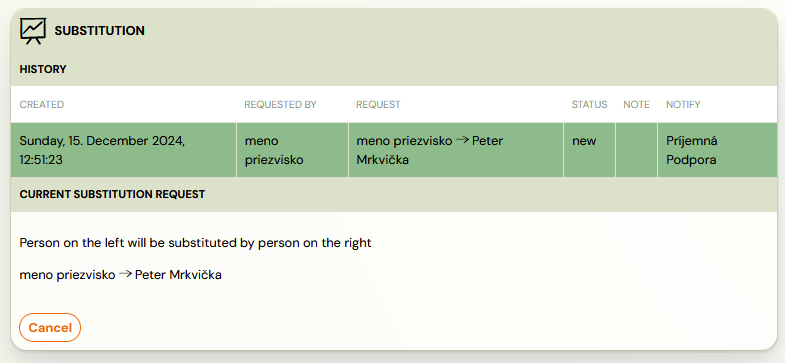Click the NOTIFY column header
This screenshot has width=785, height=363.
click(x=683, y=105)
